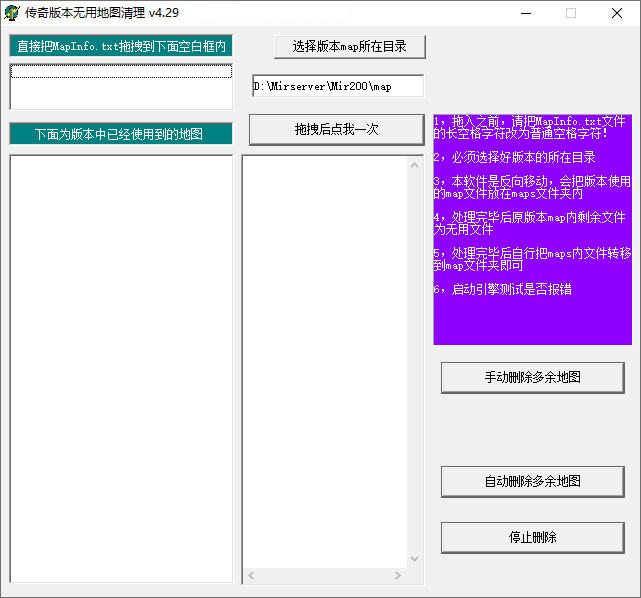Viewport: 641px width, 598px height.
Task: Click instruction 5 about 转移到map文件夹
Action: click(532, 260)
